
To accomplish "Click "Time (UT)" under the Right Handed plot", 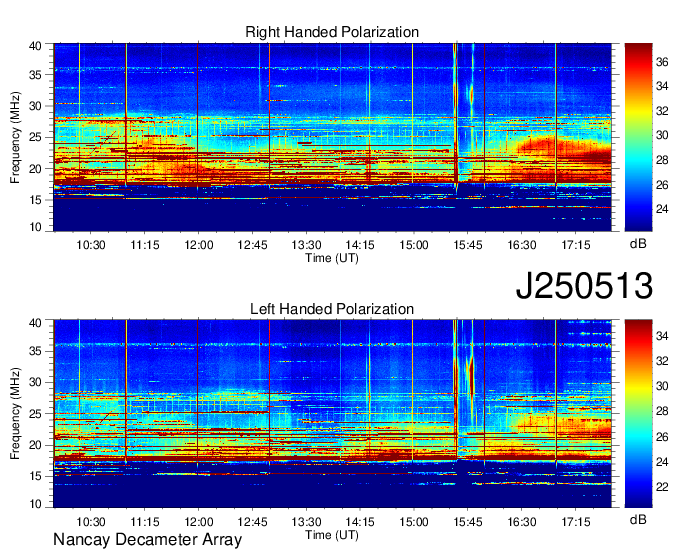I will pyautogui.click(x=332, y=258).
